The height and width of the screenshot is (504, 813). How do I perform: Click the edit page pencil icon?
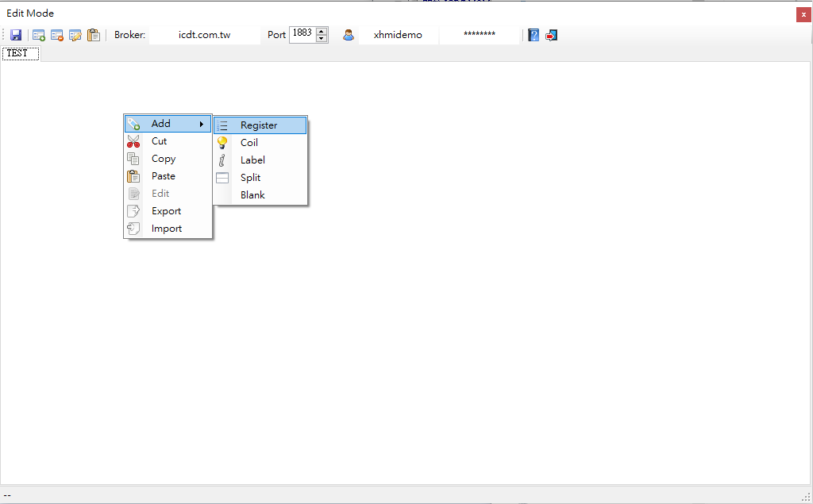[x=75, y=35]
